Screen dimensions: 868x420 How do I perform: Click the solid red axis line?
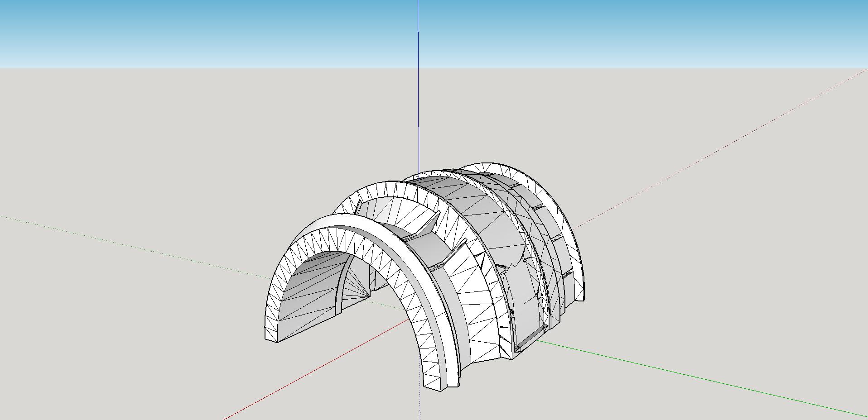(317, 369)
